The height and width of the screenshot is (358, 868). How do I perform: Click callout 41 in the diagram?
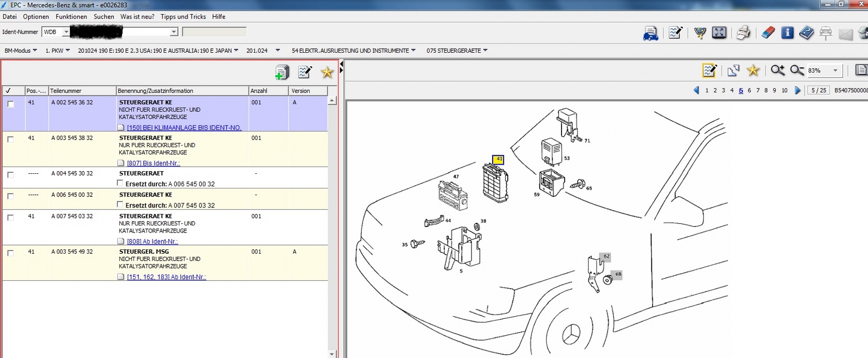pos(499,159)
